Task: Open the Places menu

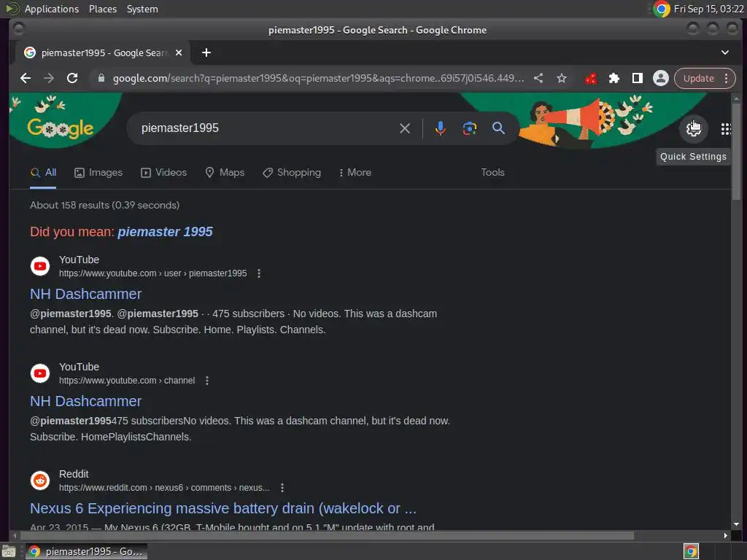Action: 102,9
